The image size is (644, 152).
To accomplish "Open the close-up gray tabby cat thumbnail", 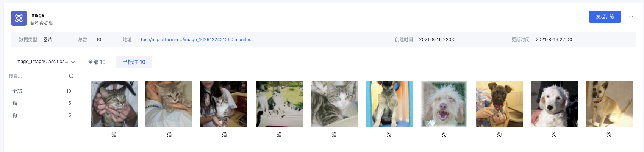I will tap(334, 104).
